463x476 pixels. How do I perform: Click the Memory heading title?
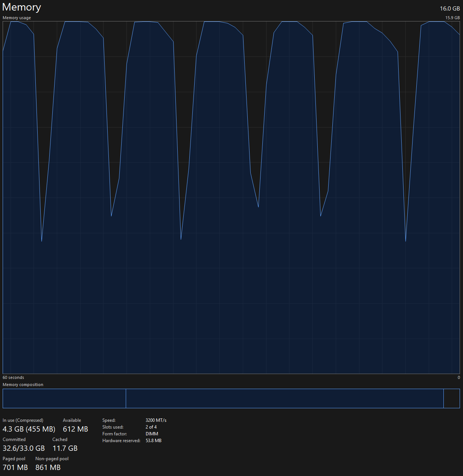pyautogui.click(x=21, y=8)
